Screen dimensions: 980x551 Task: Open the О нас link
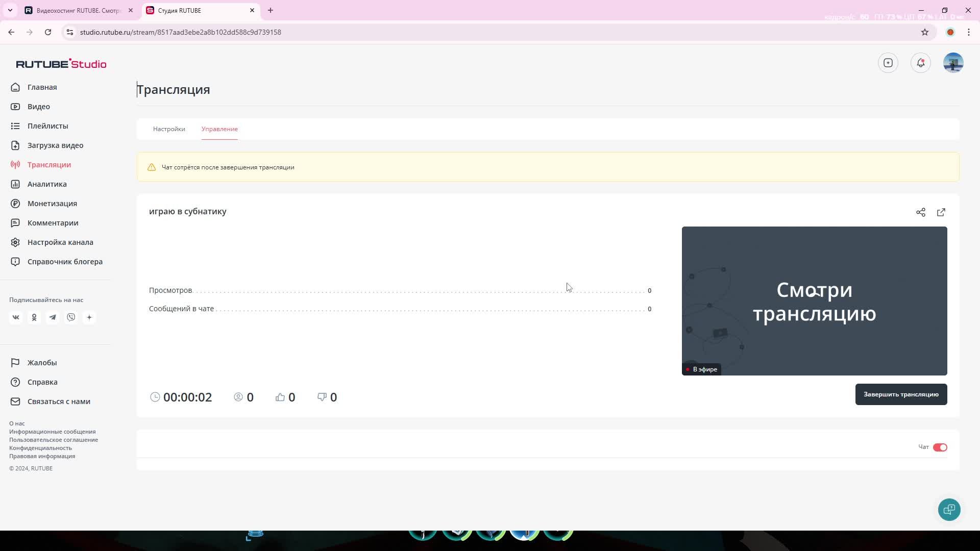[x=17, y=423]
